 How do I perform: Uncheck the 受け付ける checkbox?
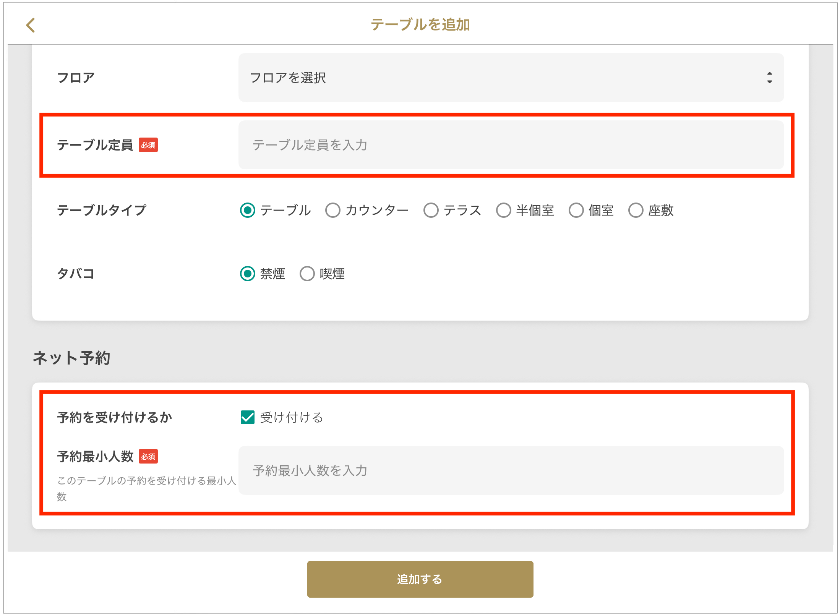tap(248, 417)
